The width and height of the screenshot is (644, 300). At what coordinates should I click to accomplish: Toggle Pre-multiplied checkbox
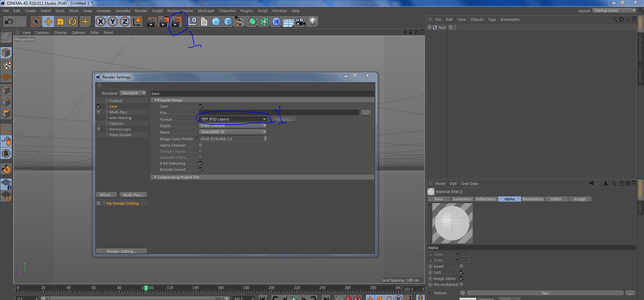pos(461,285)
